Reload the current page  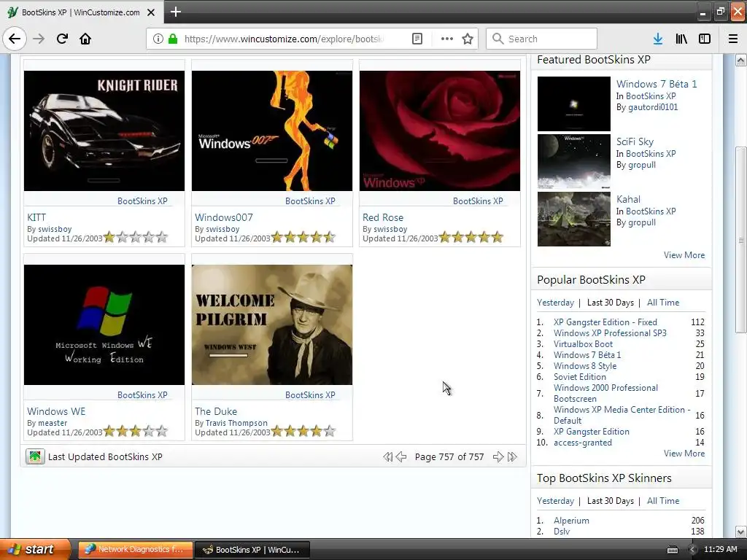pos(62,39)
